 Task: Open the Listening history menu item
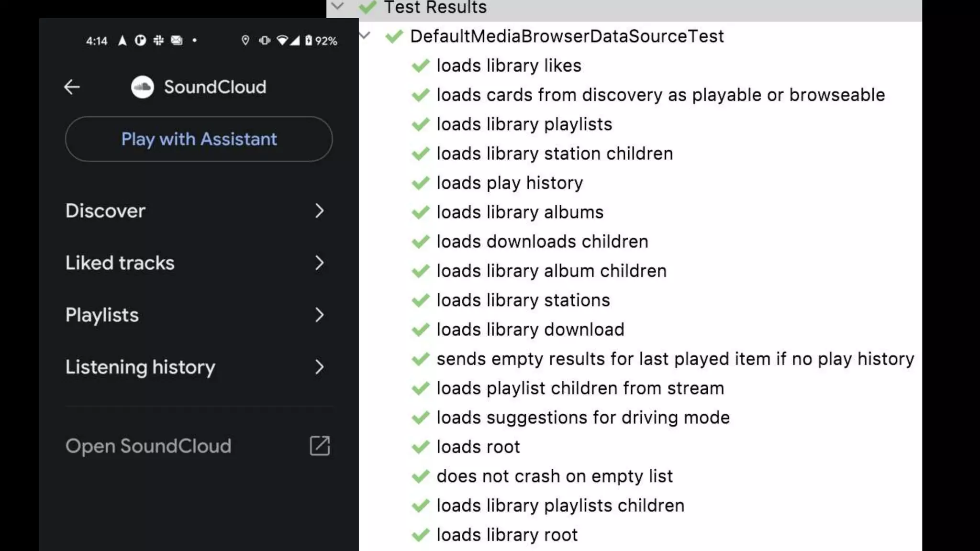[x=141, y=367]
